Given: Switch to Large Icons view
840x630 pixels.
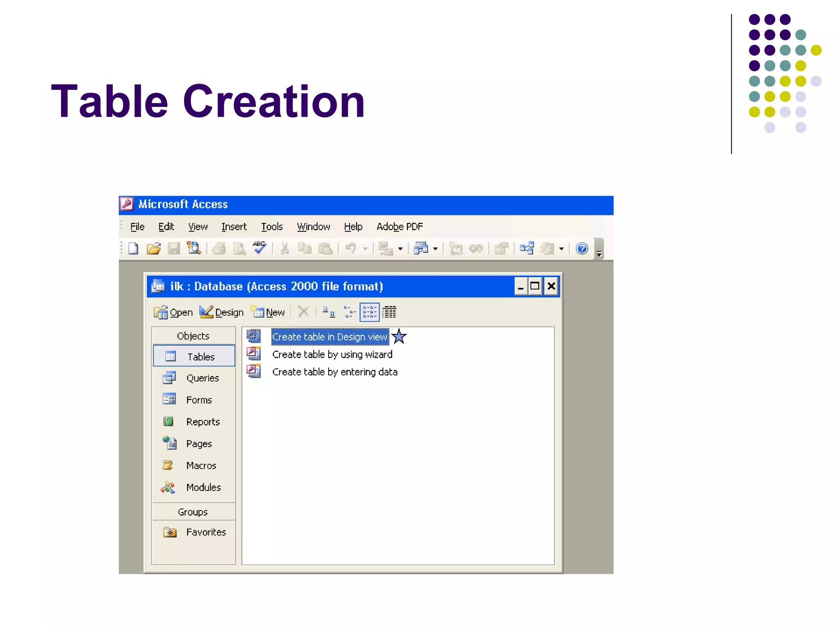Looking at the screenshot, I should point(329,313).
